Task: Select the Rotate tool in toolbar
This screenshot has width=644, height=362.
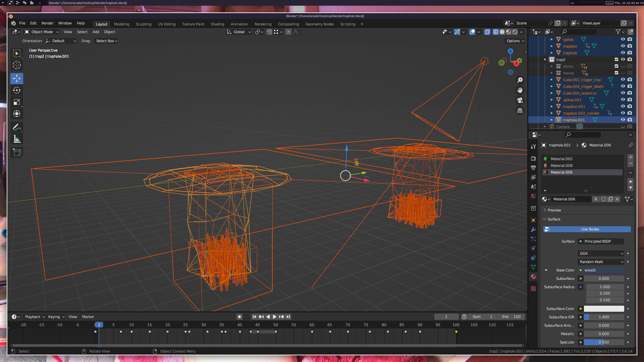Action: (x=17, y=90)
